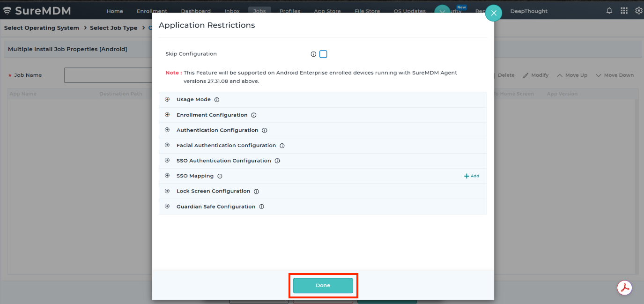Image resolution: width=644 pixels, height=304 pixels.
Task: Expand the SSO Authentication Configuration section
Action: tap(167, 161)
